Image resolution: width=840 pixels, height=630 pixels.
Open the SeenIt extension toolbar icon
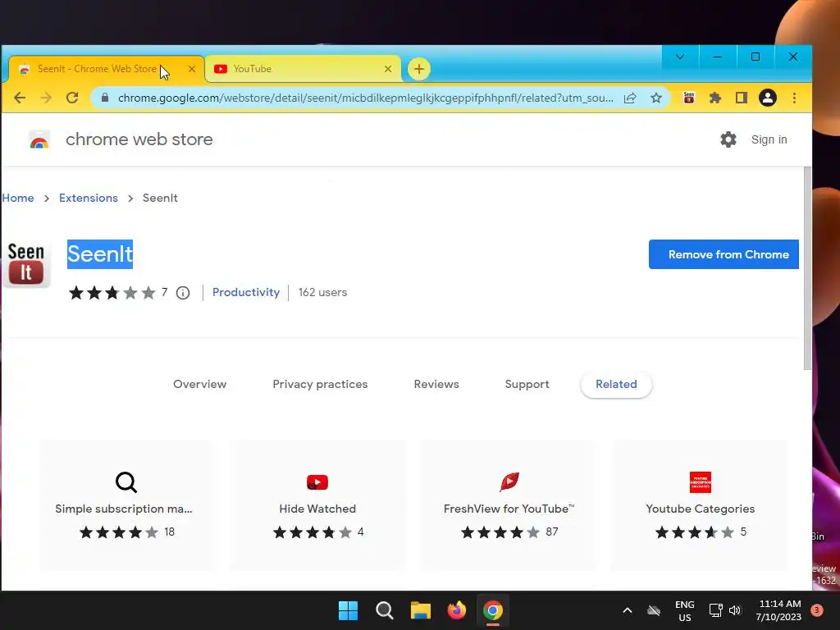[x=689, y=98]
